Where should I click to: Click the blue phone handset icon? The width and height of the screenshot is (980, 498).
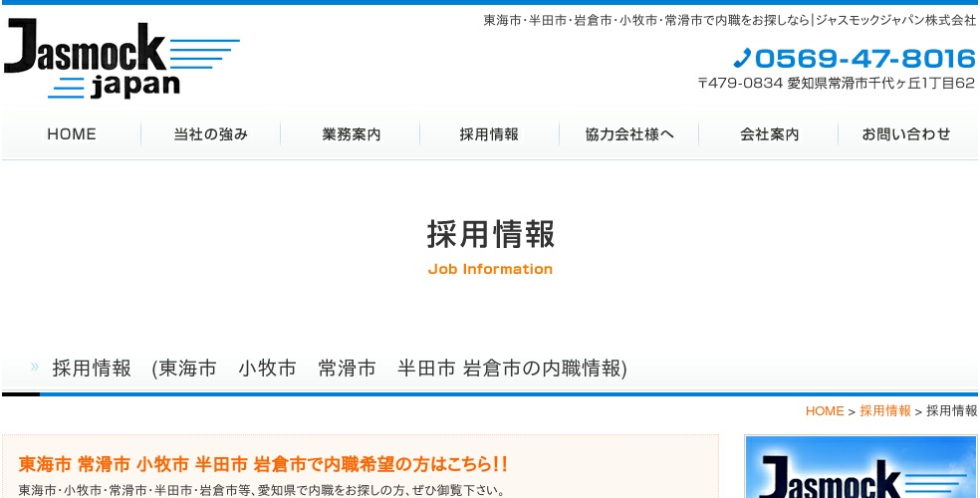pos(742,58)
